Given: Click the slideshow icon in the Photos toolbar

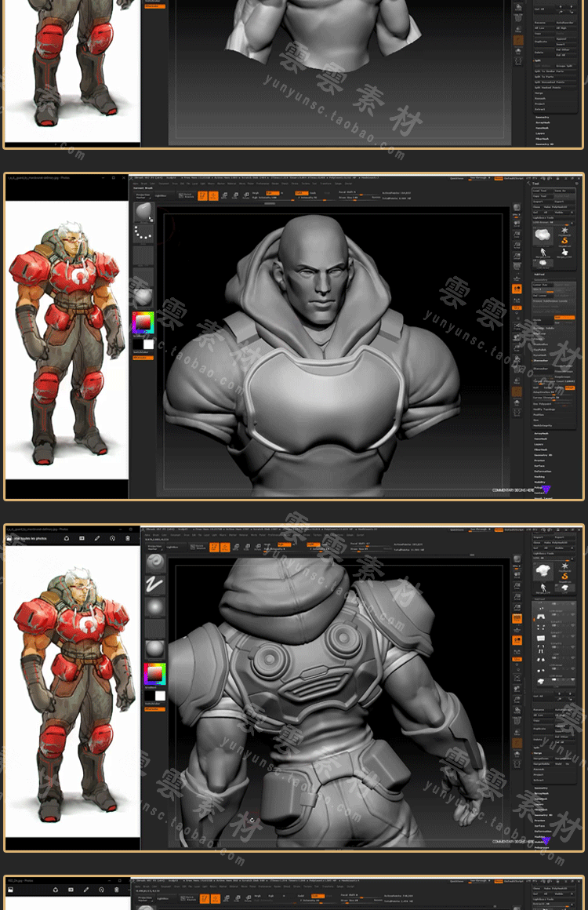Looking at the screenshot, I should (82, 539).
